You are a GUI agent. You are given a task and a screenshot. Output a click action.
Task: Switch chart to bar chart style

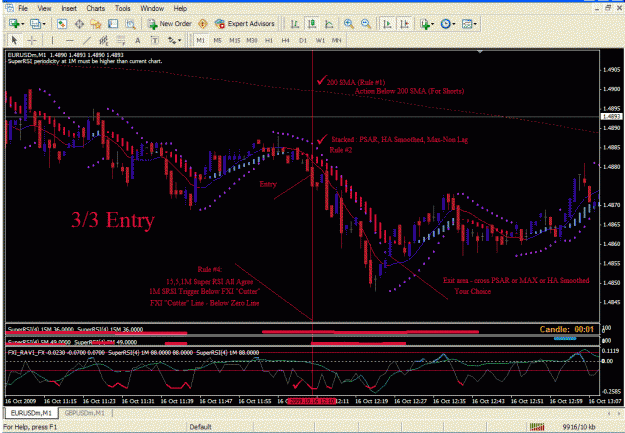(x=295, y=24)
